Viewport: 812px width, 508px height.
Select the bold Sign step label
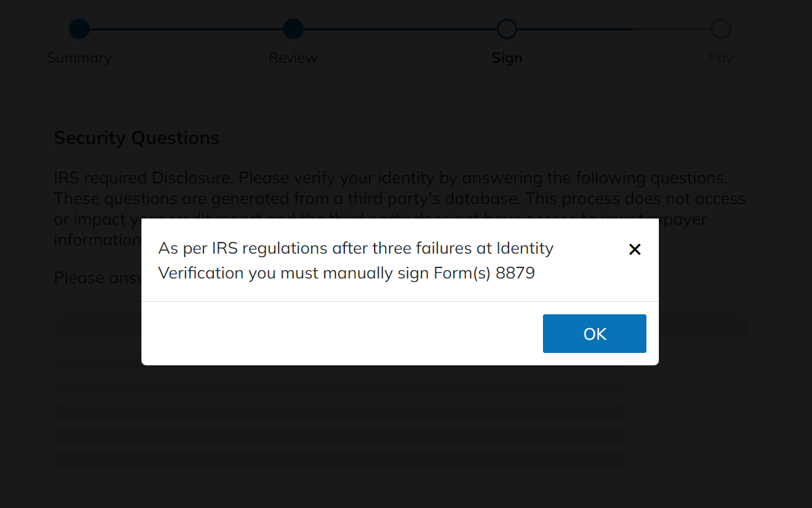pyautogui.click(x=507, y=58)
